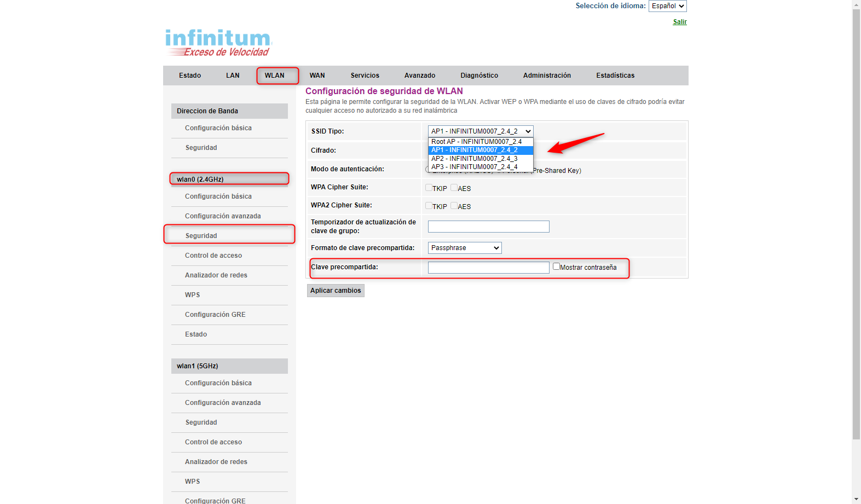The height and width of the screenshot is (504, 861).
Task: Open Control de acceso under wlan0
Action: [213, 256]
